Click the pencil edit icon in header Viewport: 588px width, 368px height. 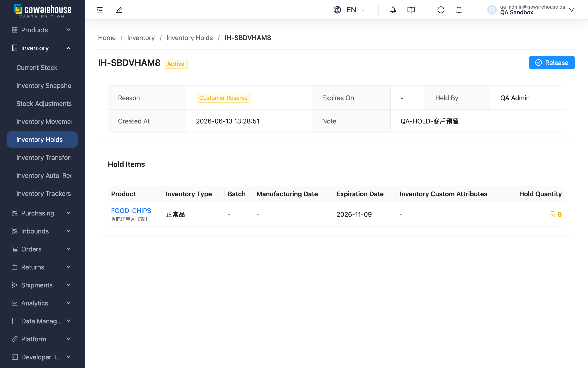(119, 10)
